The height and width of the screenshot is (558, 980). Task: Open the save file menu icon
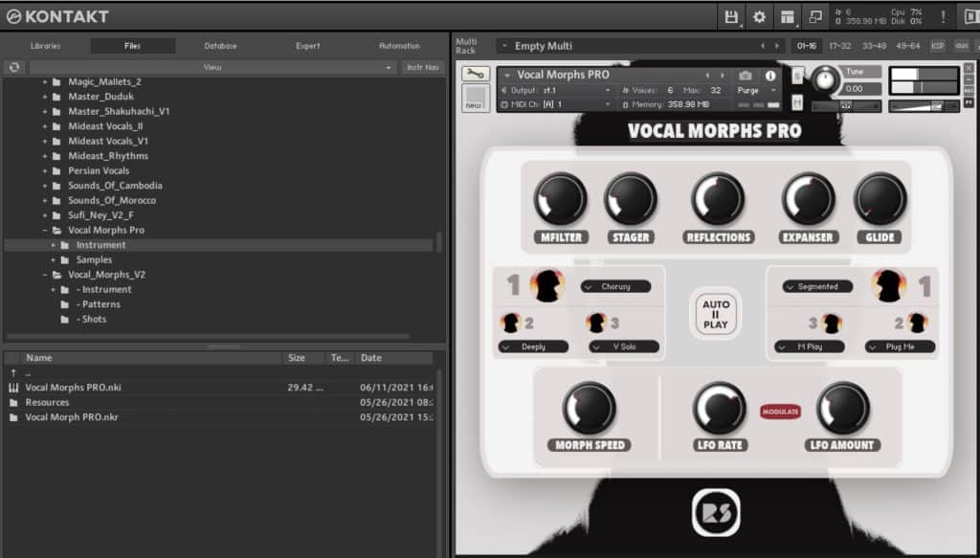[730, 17]
